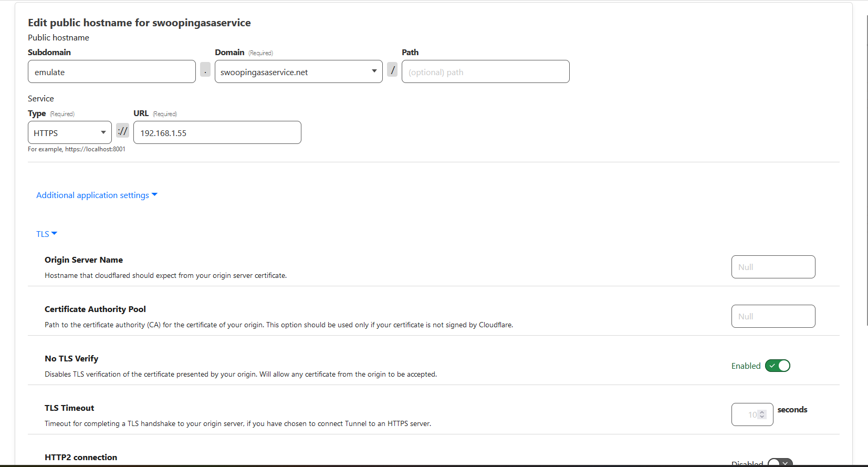The width and height of the screenshot is (868, 467).
Task: Click the 'No TLS Verify' setting label
Action: coord(71,358)
